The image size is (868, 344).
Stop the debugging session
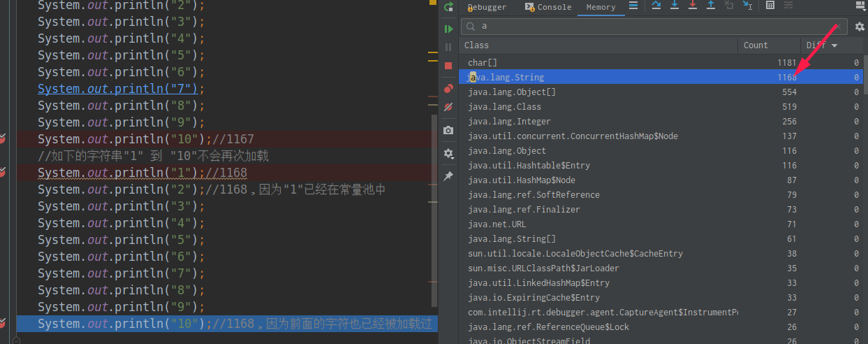tap(448, 66)
